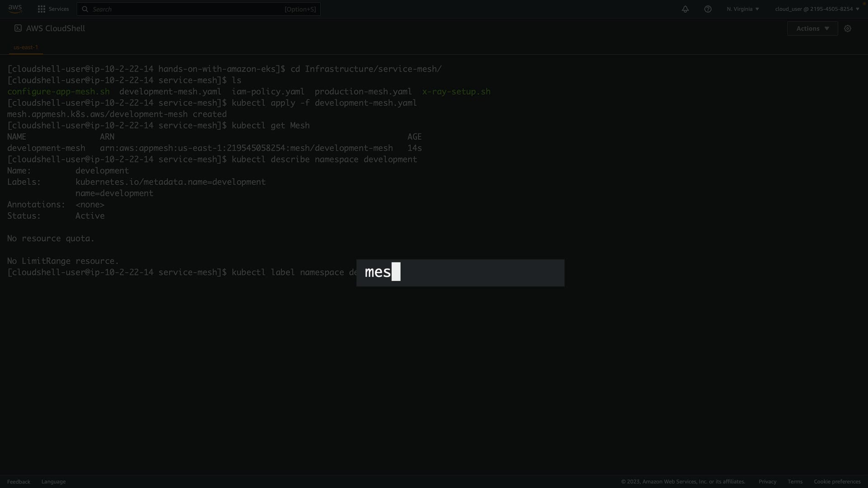Click the Services menu label
868x488 pixels.
[x=59, y=9]
